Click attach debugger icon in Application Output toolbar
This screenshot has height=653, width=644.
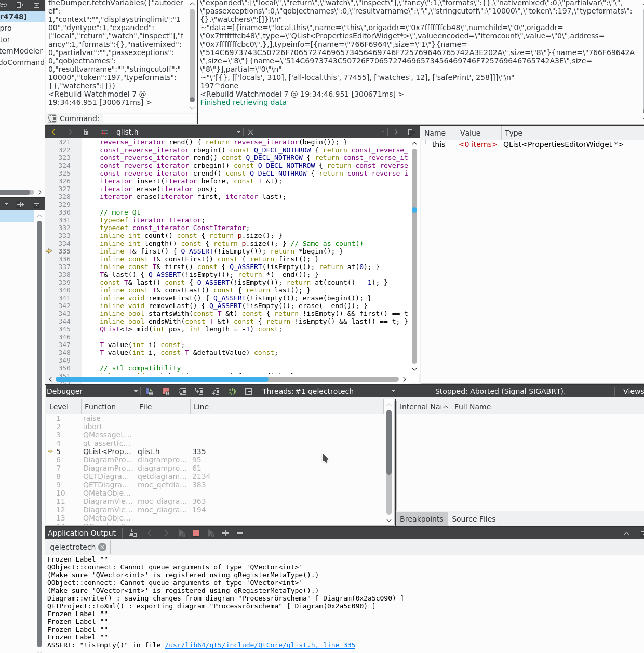coord(211,533)
